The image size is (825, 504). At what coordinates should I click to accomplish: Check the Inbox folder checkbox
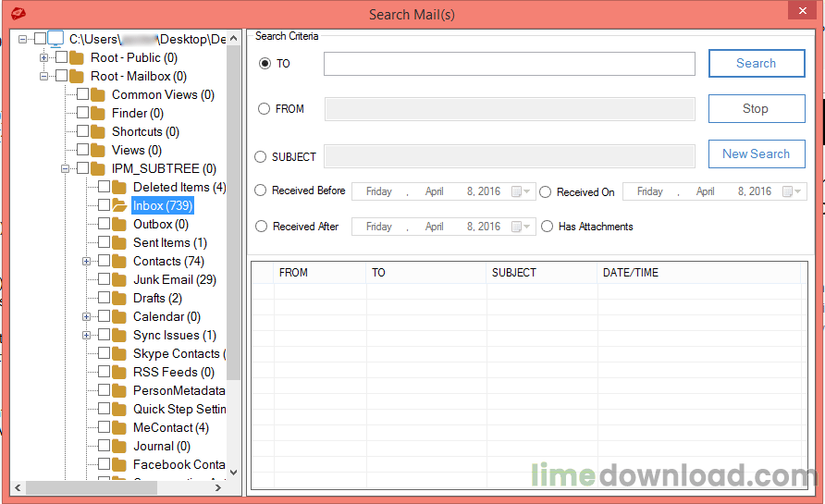point(104,205)
